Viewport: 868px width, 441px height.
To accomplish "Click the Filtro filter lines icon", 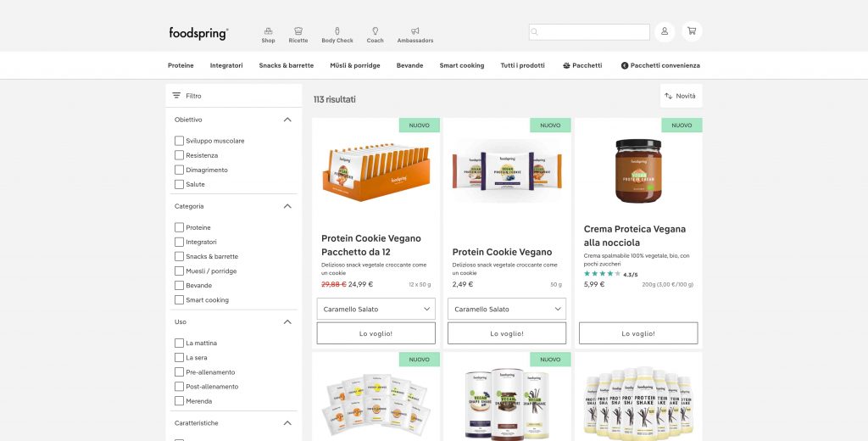I will point(176,95).
